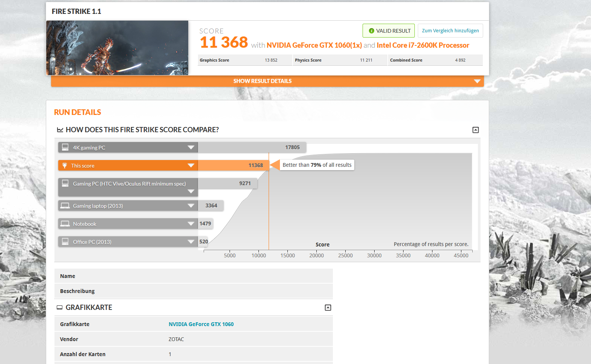Screen dimensions: 591x364
Task: Expand the Gaming laptop (2013) dropdown
Action: coord(191,206)
